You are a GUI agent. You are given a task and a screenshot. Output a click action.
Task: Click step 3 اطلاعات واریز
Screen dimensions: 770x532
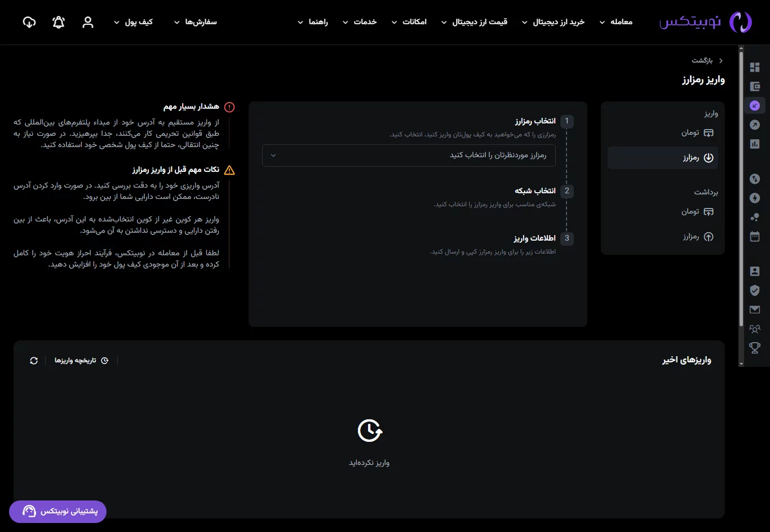point(534,238)
